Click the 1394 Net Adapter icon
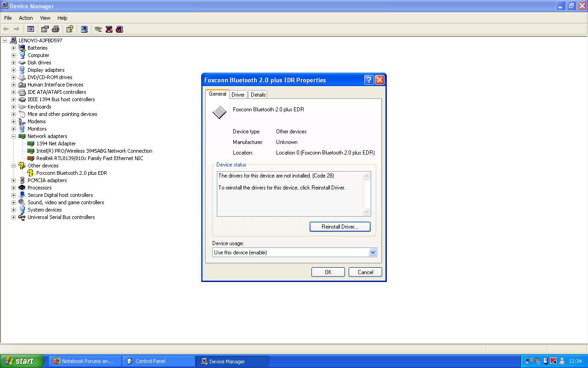Screen dimensions: 588x368 pyautogui.click(x=31, y=144)
